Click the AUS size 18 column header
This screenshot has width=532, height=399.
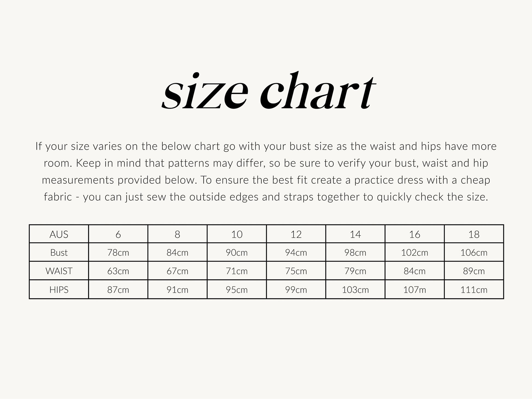[x=474, y=234]
